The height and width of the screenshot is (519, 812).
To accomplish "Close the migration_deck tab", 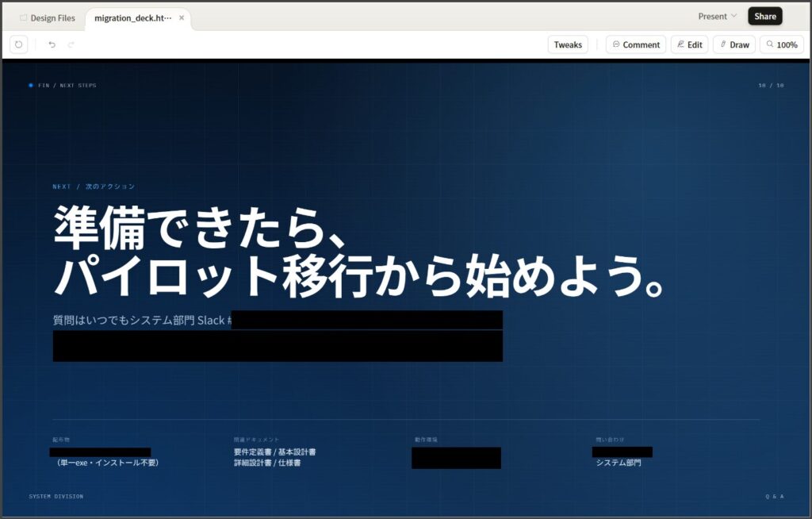I will pyautogui.click(x=182, y=17).
